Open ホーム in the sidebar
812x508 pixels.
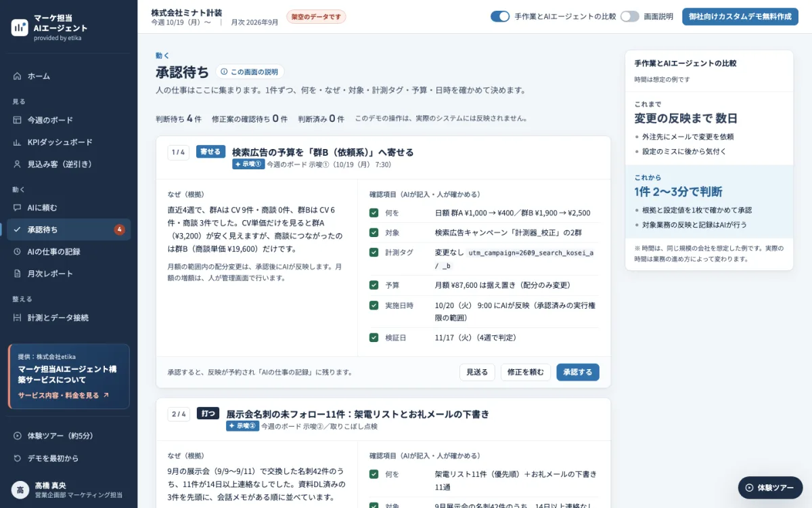[x=68, y=76]
